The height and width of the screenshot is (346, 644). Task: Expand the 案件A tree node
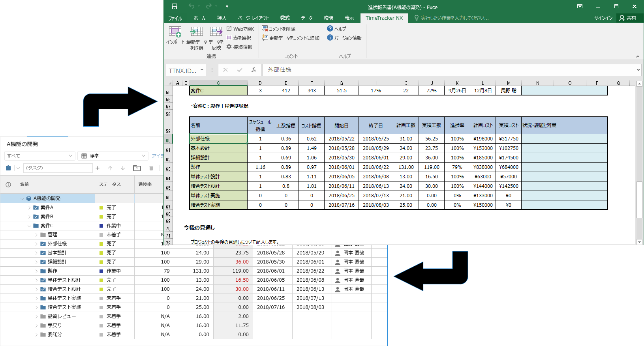click(x=29, y=208)
